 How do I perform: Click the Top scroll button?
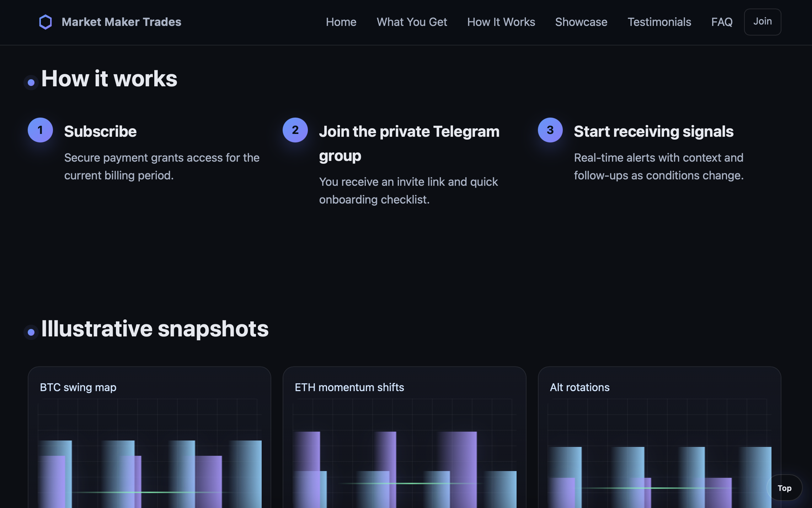coord(784,488)
